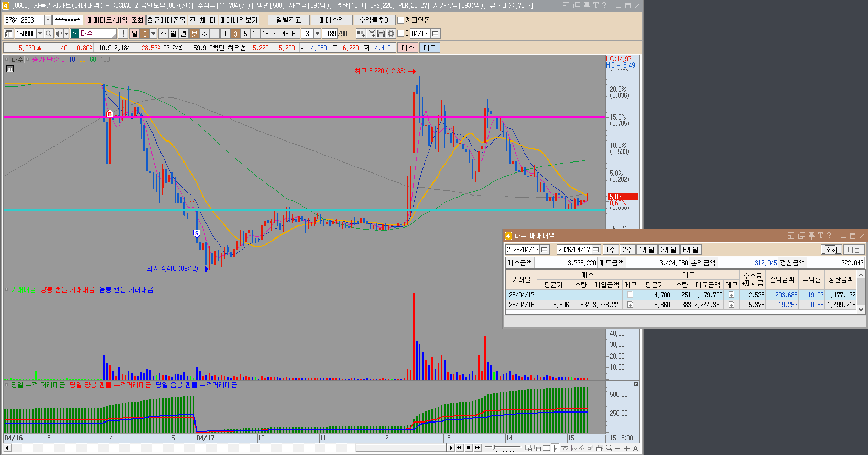Screen dimensions: 868x455
Task: Select the 월 (monthly) period toggle
Action: [173, 34]
